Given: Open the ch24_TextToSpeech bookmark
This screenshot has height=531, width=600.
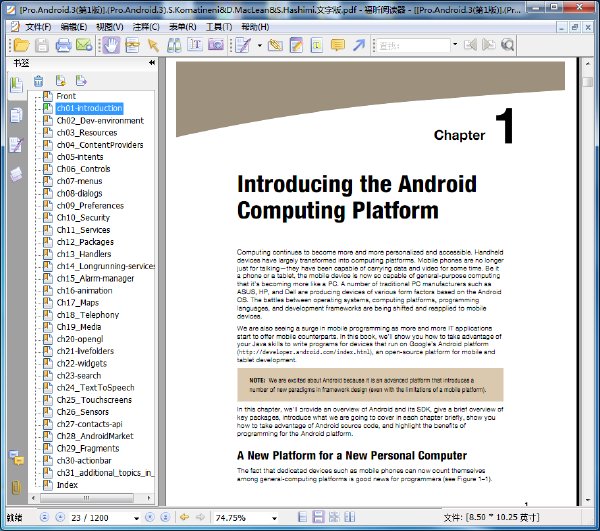Looking at the screenshot, I should (x=95, y=388).
